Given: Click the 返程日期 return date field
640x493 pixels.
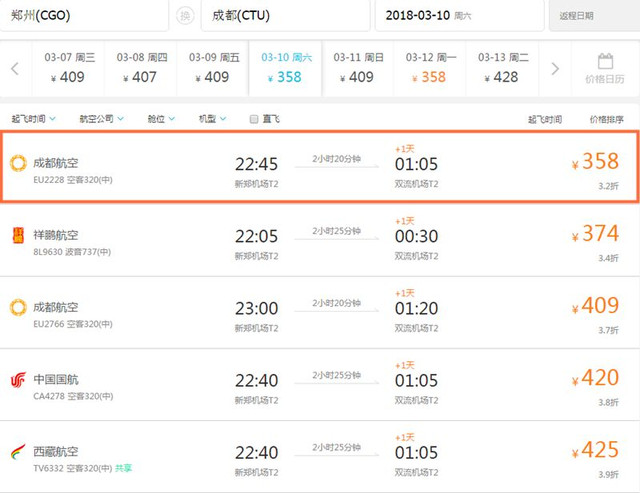Looking at the screenshot, I should point(595,16).
